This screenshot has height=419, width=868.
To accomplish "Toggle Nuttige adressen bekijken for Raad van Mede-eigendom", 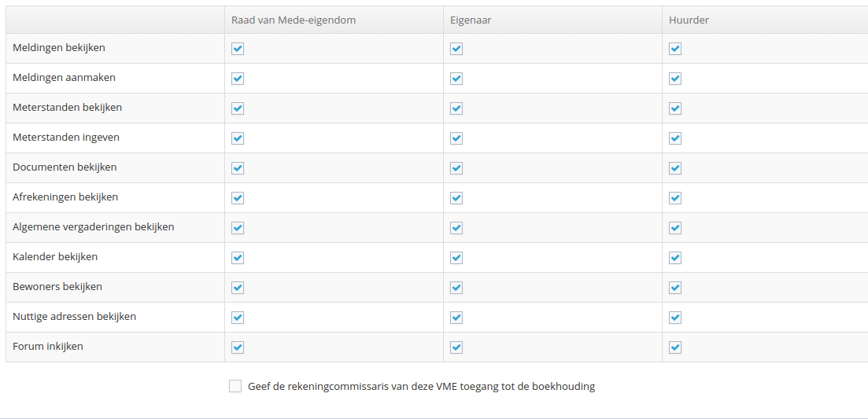I will [x=238, y=318].
